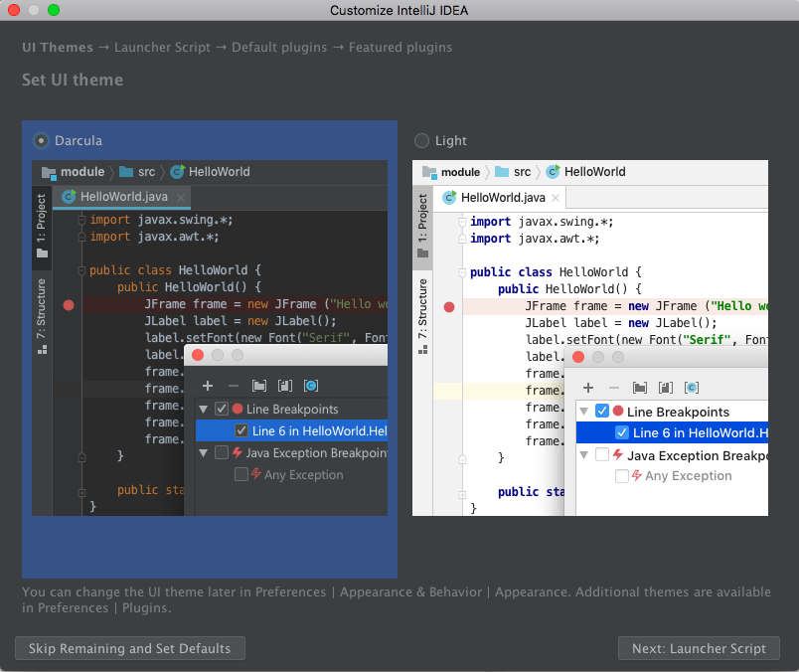The width and height of the screenshot is (799, 672).
Task: Click Java Exception lightning icon in Darcula preview
Action: click(237, 452)
